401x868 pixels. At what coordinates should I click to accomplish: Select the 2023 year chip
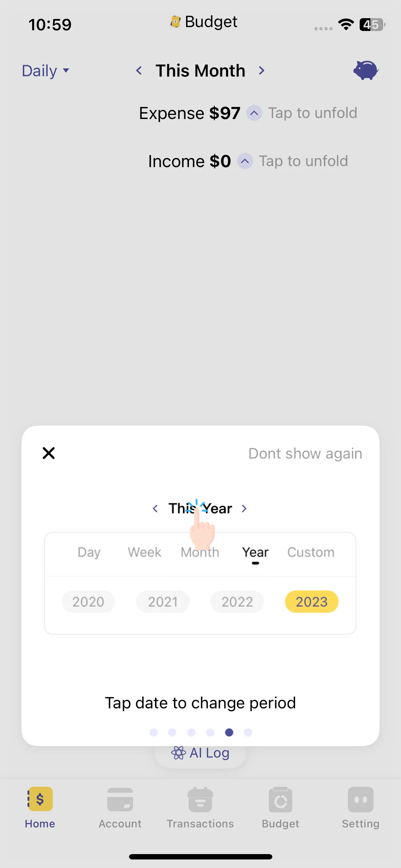pos(312,602)
